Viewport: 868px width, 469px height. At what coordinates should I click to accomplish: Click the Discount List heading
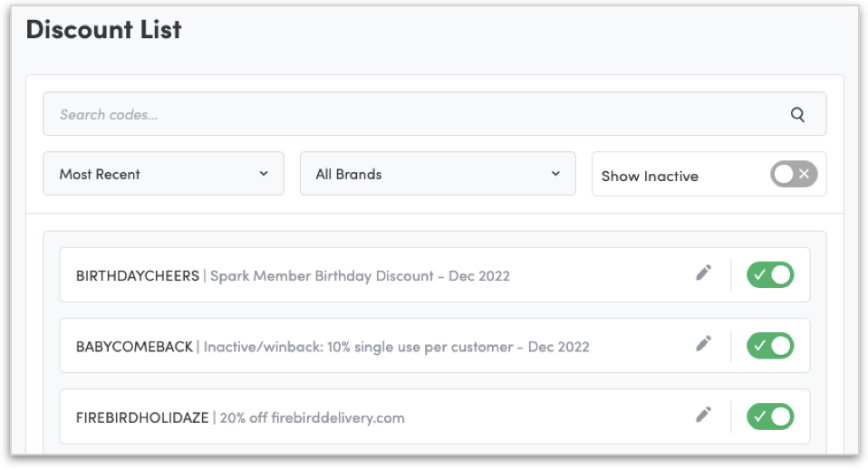pos(104,29)
